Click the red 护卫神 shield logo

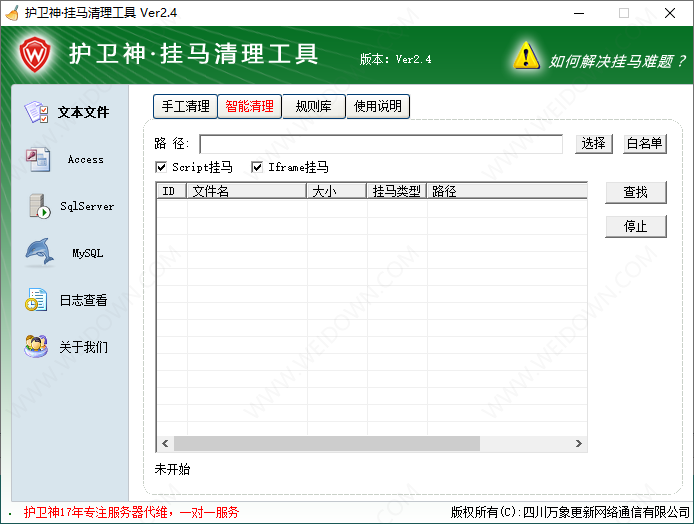[35, 54]
